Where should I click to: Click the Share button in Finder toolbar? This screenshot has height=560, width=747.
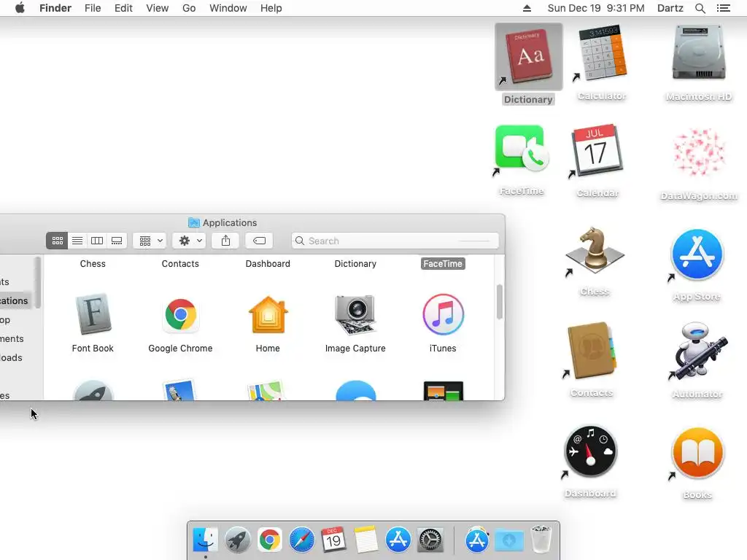pos(226,241)
